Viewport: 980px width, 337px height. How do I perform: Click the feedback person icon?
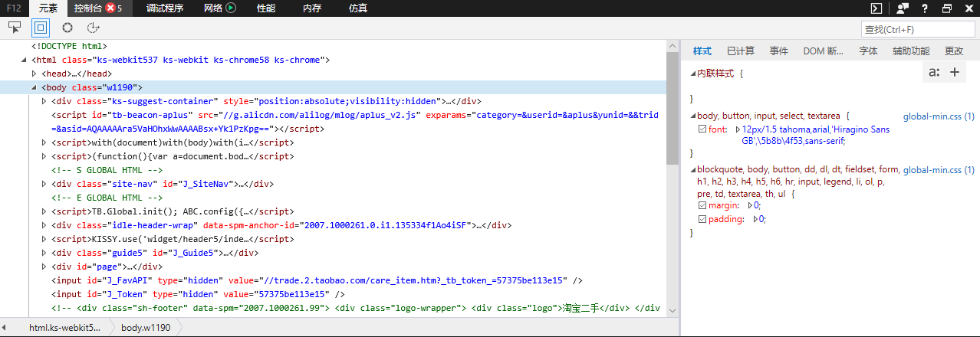903,8
